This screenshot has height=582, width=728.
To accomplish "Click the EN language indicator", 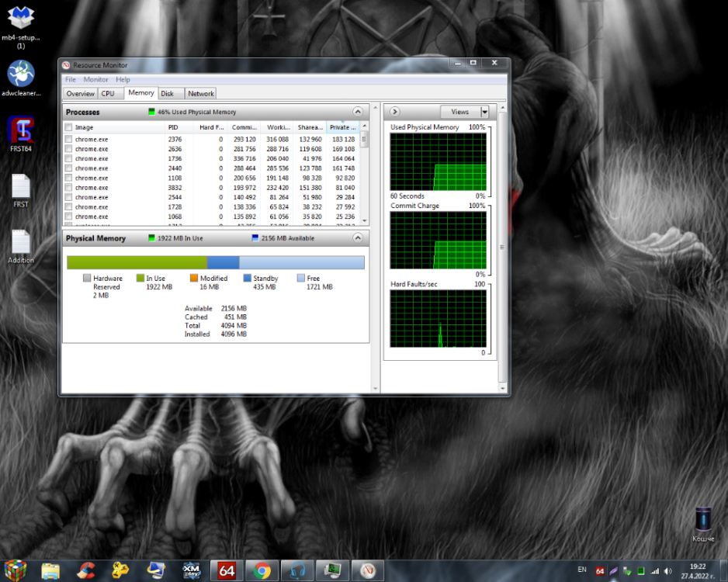I will 582,570.
